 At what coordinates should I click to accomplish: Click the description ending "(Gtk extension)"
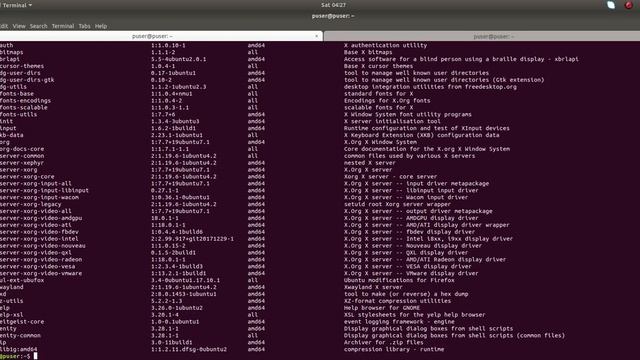coord(444,80)
